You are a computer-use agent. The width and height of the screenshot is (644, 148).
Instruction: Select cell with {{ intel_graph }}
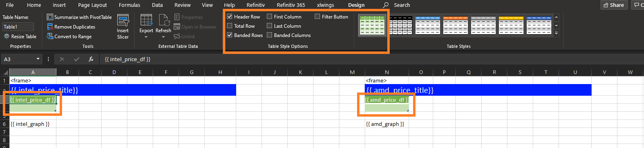(x=33, y=124)
